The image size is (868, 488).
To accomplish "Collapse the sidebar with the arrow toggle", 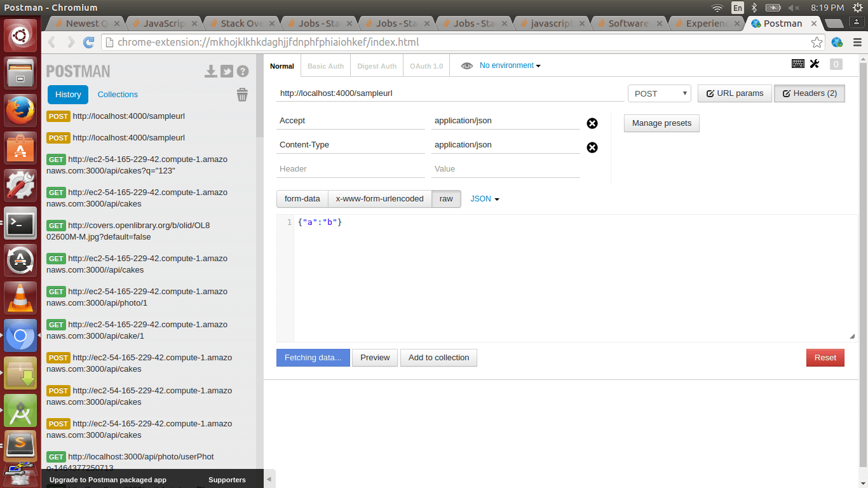I will tap(269, 479).
